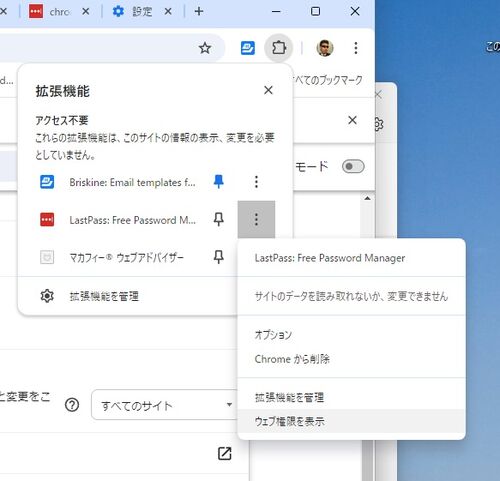Viewport: 500px width, 481px height.
Task: Pin マカフィー ウェブアドバイザー to toolbar
Action: point(219,257)
